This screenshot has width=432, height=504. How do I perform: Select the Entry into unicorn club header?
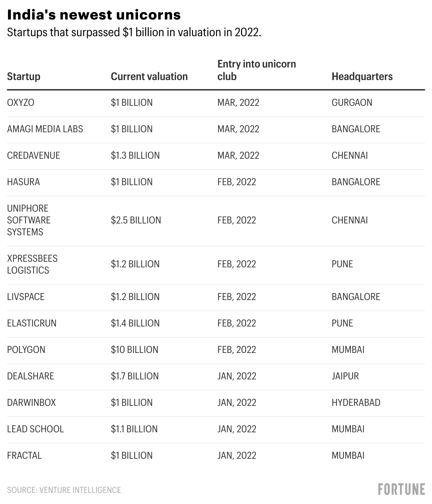[256, 70]
